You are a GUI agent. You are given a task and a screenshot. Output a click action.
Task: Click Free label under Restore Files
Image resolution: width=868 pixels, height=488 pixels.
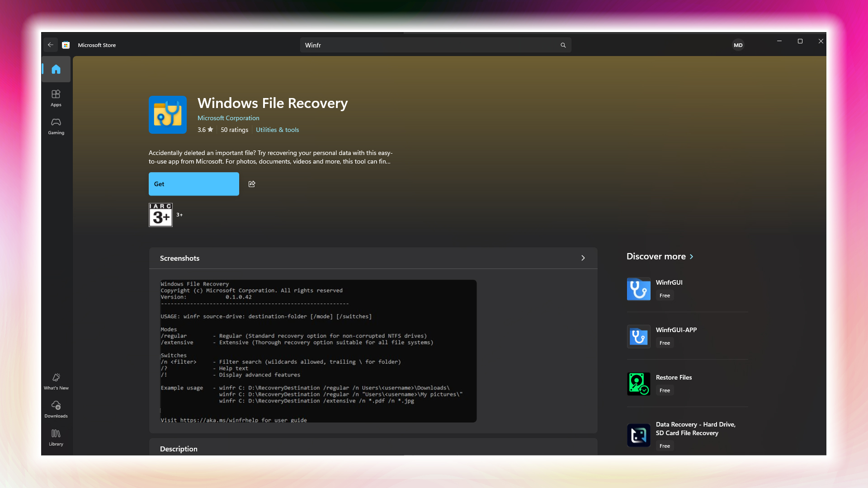tap(665, 390)
